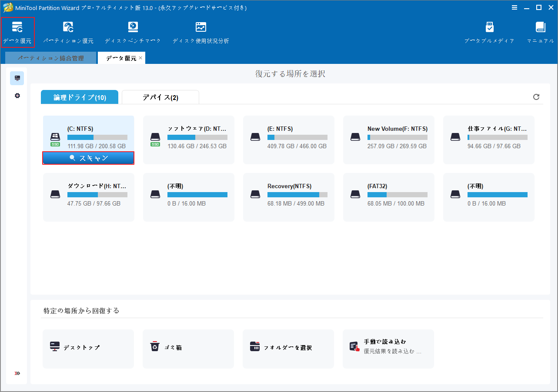Open ゴミ箱 recovery option

coord(188,348)
